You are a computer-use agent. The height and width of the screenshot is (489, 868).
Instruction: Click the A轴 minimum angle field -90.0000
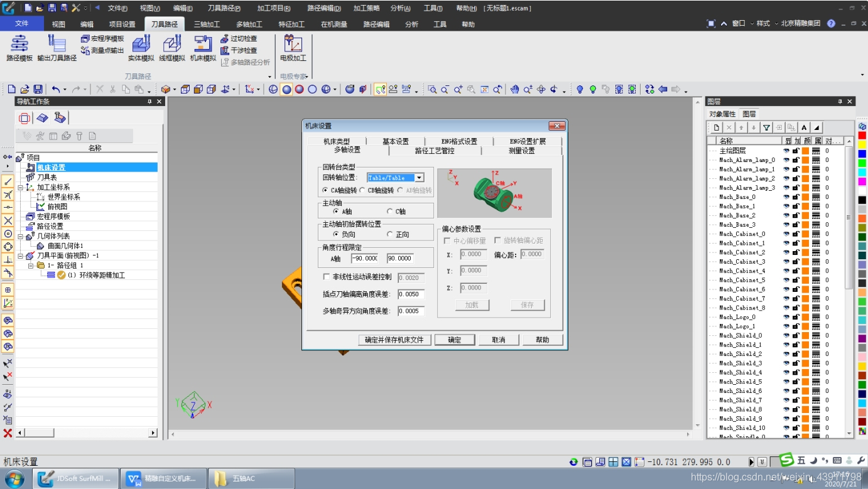pyautogui.click(x=365, y=258)
